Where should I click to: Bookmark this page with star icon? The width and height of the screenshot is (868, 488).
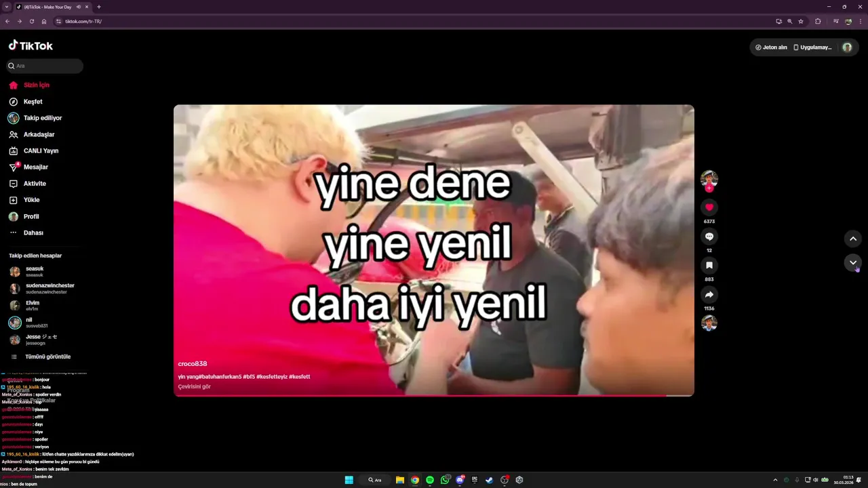801,21
